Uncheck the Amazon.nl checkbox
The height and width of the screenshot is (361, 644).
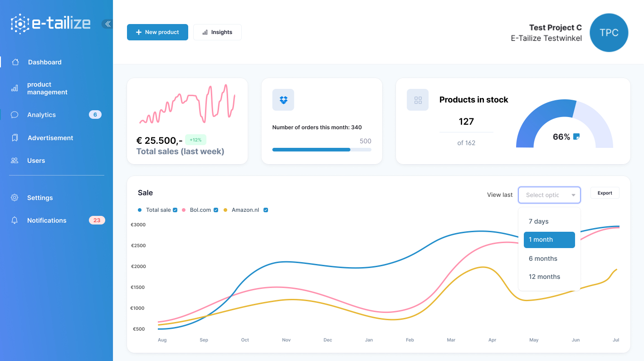point(265,210)
